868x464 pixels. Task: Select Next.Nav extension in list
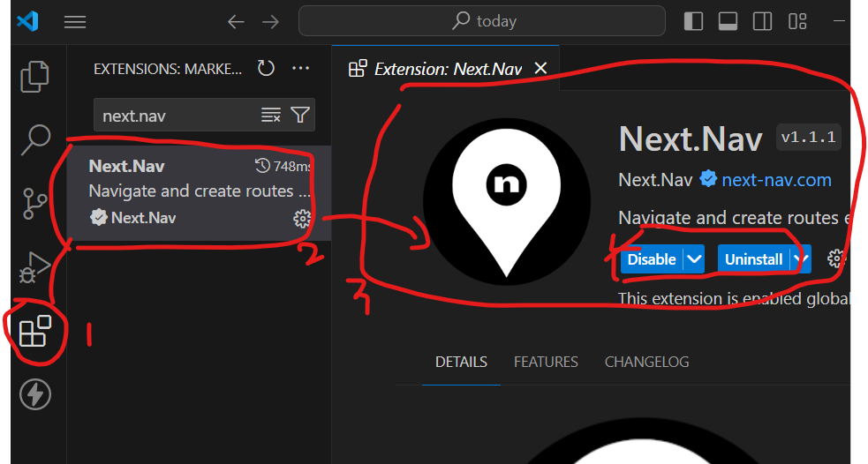coord(199,193)
